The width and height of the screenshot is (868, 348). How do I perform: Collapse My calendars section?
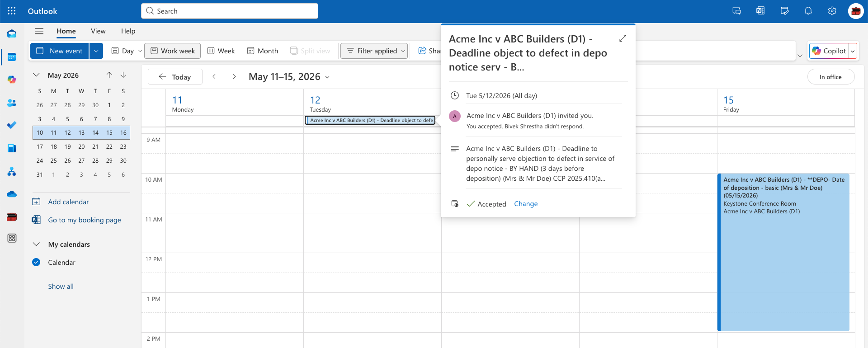pyautogui.click(x=37, y=244)
